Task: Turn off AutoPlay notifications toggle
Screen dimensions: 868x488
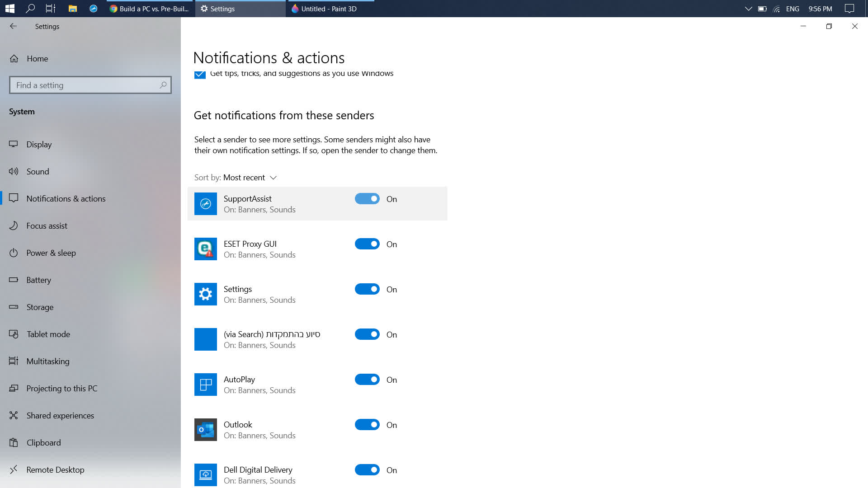Action: click(x=367, y=380)
